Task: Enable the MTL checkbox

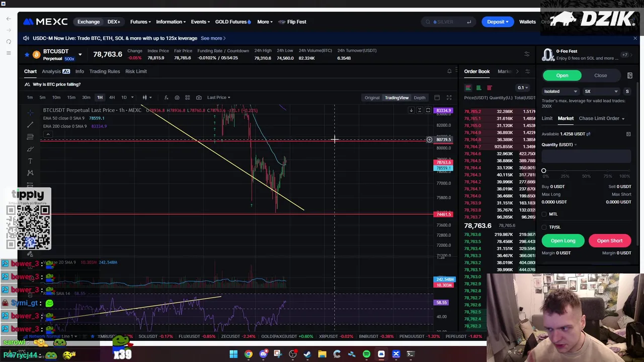Action: [x=544, y=214]
